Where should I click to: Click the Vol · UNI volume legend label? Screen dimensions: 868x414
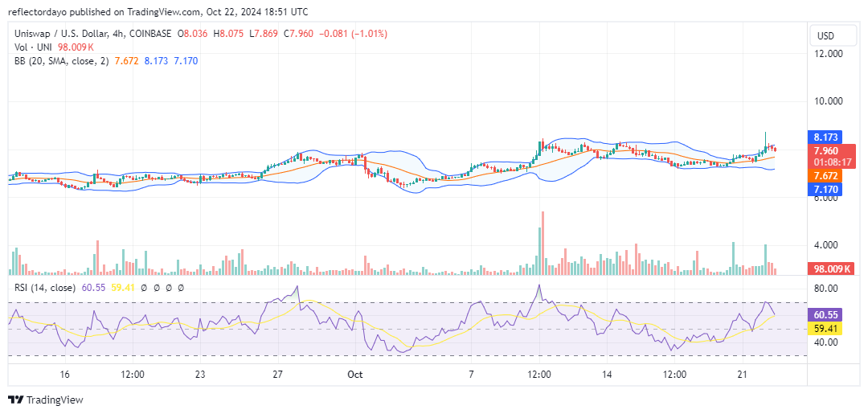31,47
